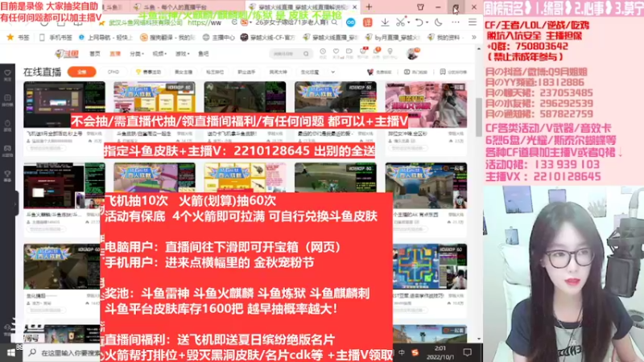Click the scissors screenshot tool icon

(x=399, y=23)
